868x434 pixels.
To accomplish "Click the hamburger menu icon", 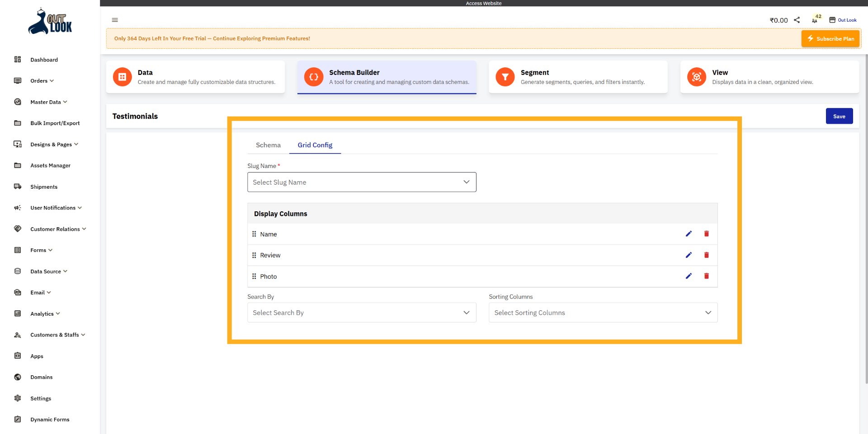I will click(115, 20).
